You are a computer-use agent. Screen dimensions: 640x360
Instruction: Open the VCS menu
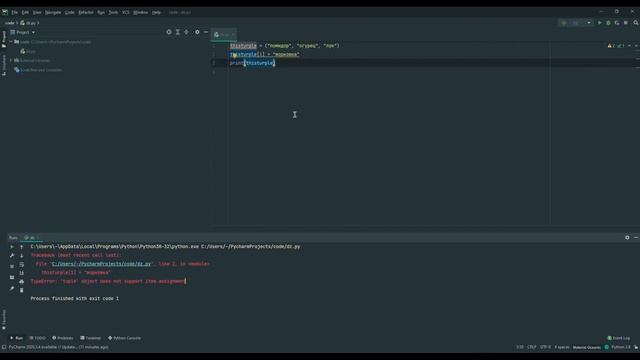[126, 12]
